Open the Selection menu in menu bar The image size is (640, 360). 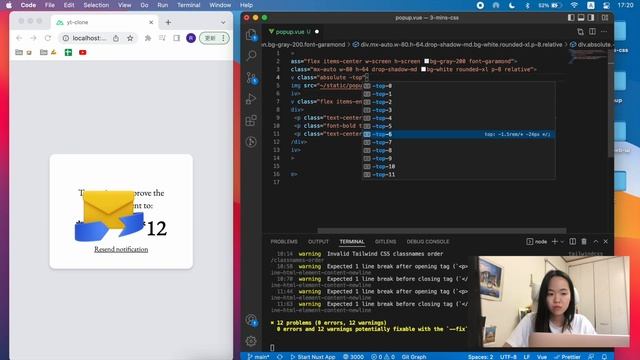[96, 5]
